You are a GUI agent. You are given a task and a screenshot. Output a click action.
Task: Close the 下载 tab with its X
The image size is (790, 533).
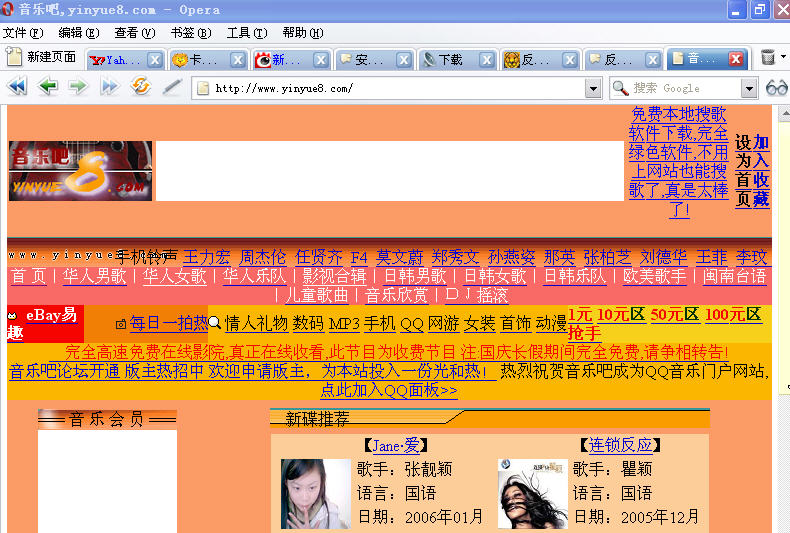point(487,60)
